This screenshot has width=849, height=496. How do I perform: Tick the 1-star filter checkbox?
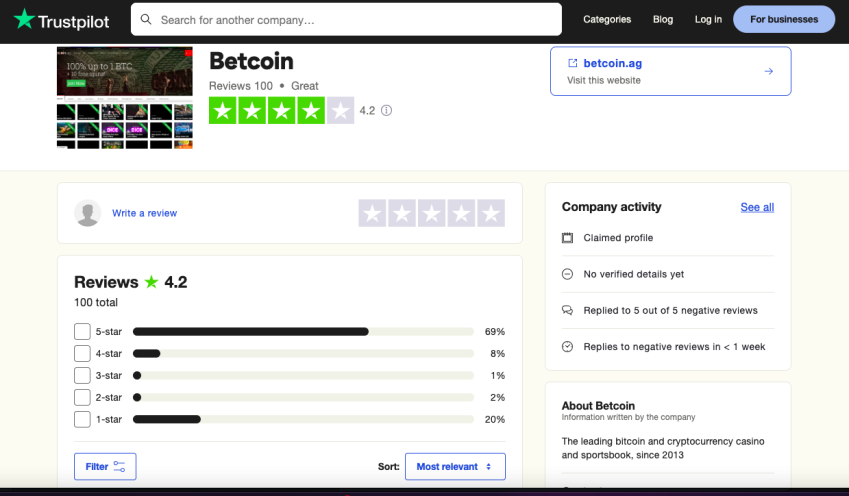[82, 419]
